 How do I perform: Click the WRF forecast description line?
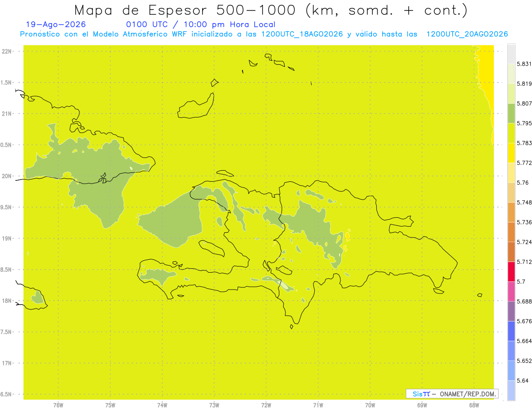264,34
